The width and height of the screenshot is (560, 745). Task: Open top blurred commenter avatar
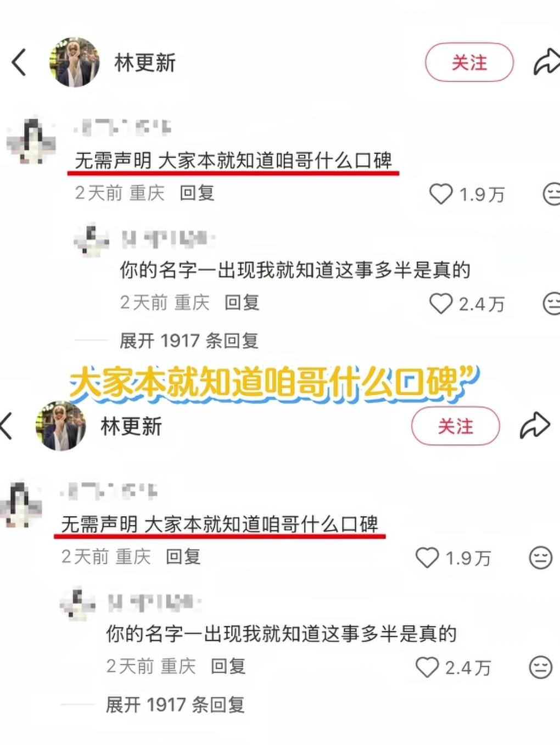point(31,142)
